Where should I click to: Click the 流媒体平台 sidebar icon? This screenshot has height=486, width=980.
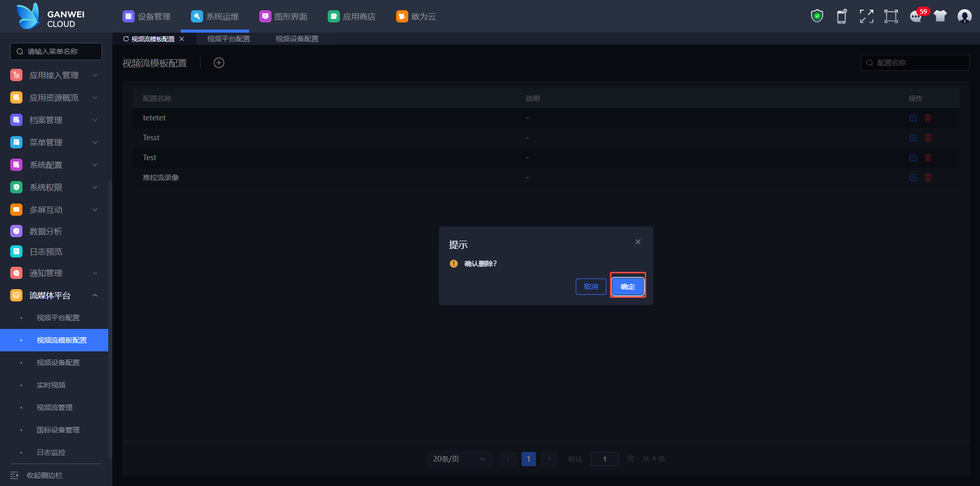[x=16, y=295]
